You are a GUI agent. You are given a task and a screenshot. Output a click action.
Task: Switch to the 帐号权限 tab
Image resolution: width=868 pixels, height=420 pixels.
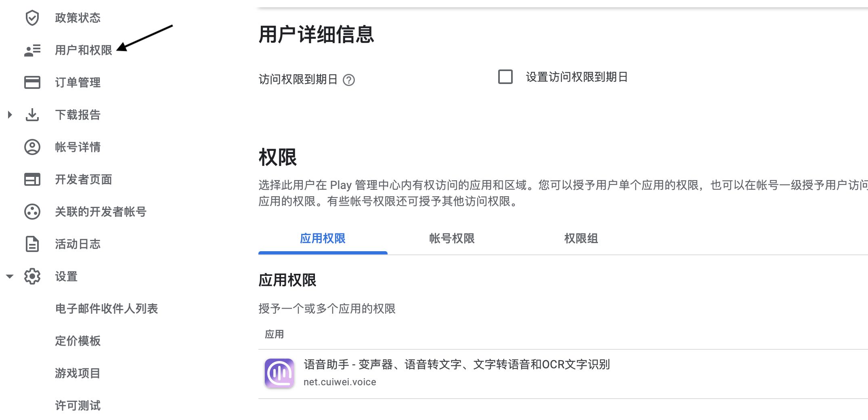point(451,239)
